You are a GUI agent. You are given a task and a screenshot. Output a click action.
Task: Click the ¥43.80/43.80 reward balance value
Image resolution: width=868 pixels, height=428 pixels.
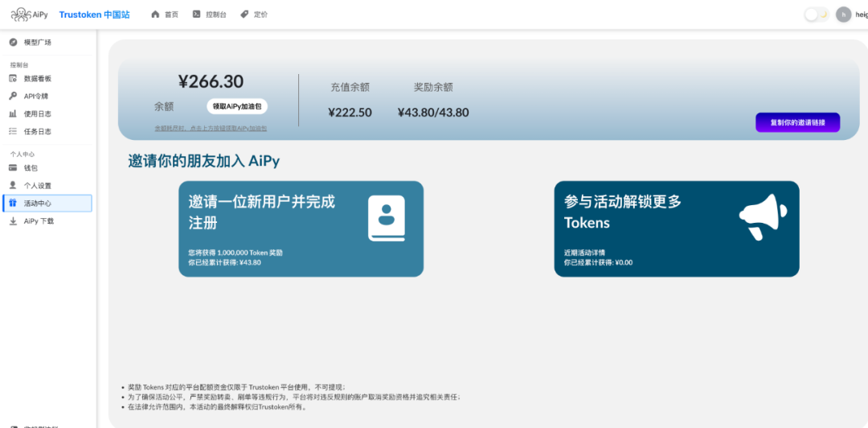tap(433, 113)
